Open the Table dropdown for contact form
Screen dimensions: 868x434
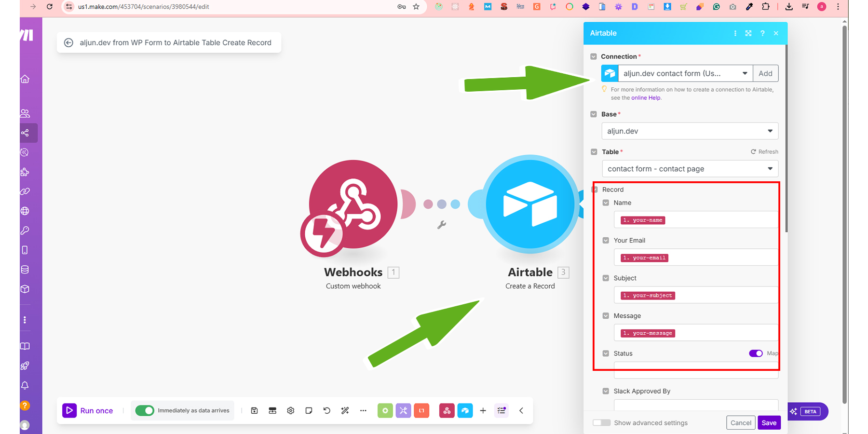pos(690,169)
